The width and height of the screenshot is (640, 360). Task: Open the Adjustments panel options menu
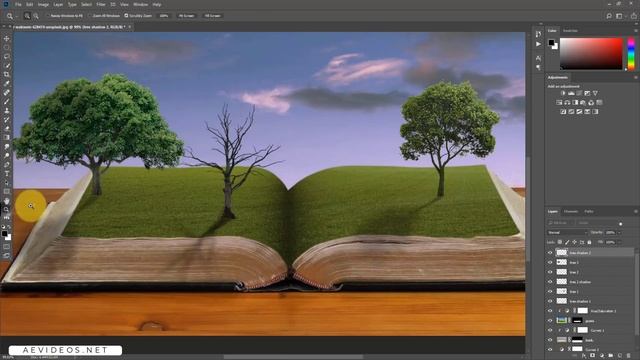point(636,77)
